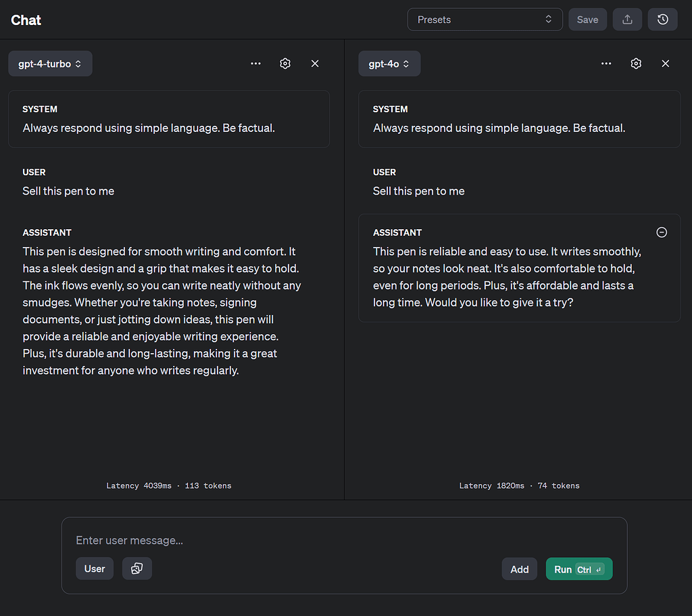Open the more options menu on gpt-4o panel

coord(606,63)
